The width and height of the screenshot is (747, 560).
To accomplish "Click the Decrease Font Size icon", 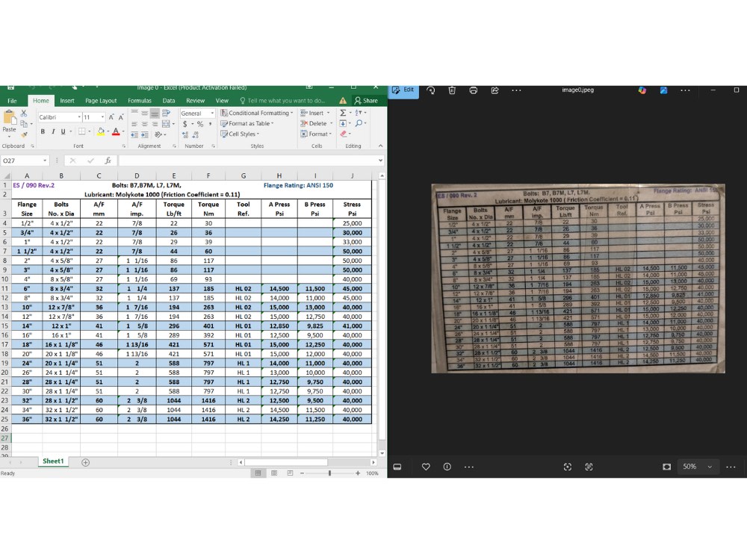I will click(x=121, y=117).
